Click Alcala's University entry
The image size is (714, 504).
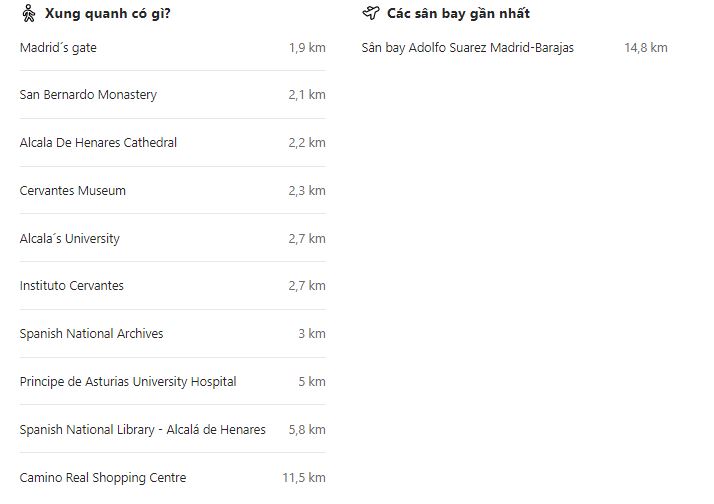[69, 239]
